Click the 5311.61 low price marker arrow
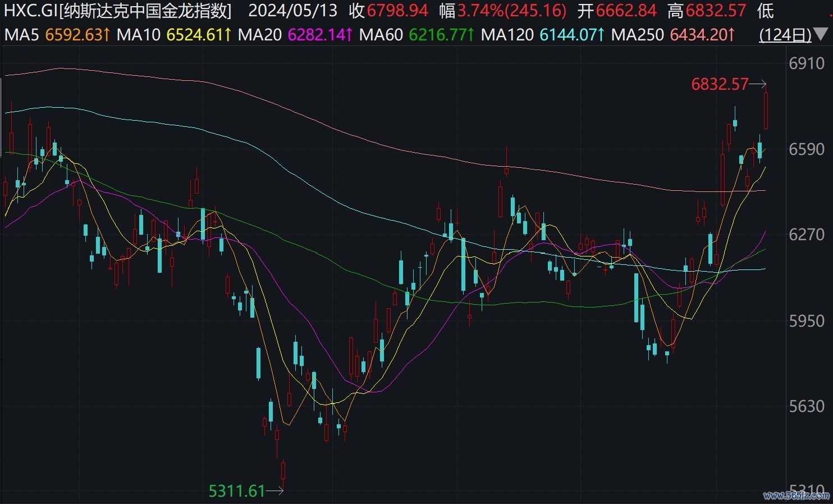The image size is (833, 504). point(274,492)
